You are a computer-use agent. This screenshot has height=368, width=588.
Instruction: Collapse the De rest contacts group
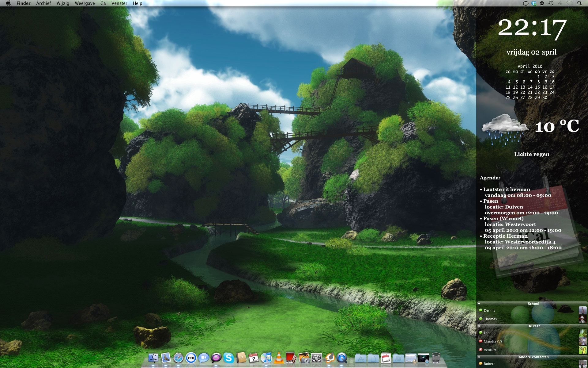click(479, 326)
